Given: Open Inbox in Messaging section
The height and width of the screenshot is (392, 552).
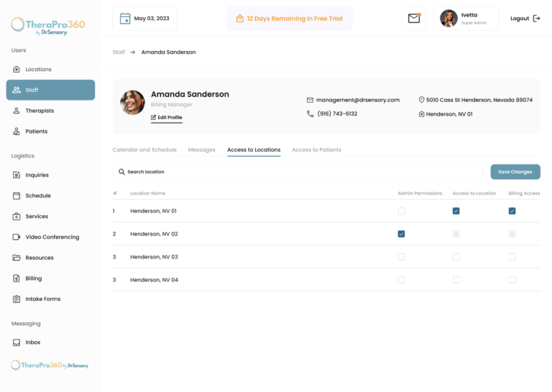Looking at the screenshot, I should click(x=33, y=342).
